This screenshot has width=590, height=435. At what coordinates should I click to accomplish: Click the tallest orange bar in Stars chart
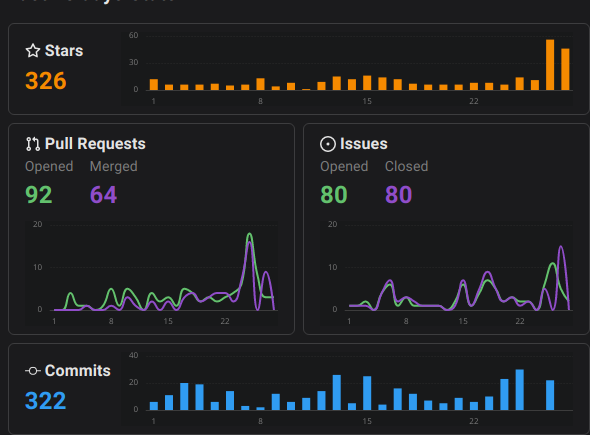[550, 65]
